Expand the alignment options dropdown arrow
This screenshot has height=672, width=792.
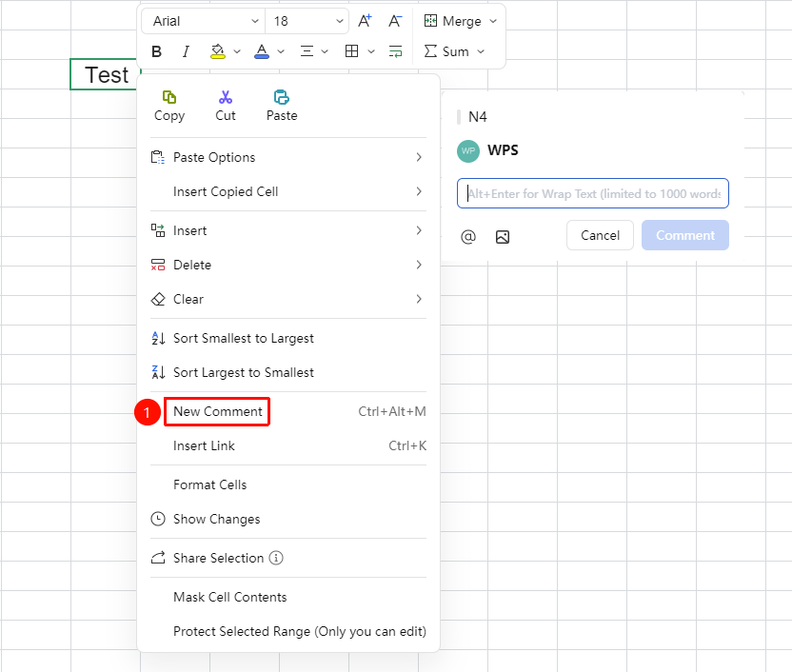[x=325, y=51]
